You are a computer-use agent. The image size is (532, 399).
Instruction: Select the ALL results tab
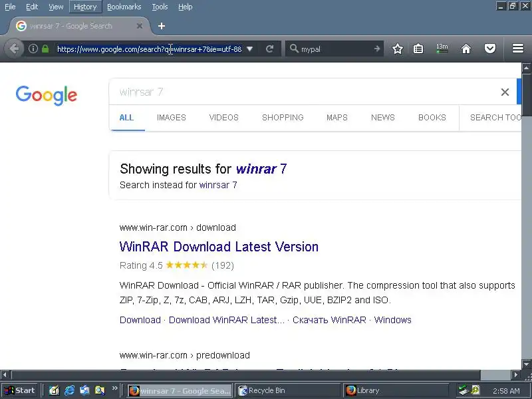(126, 118)
